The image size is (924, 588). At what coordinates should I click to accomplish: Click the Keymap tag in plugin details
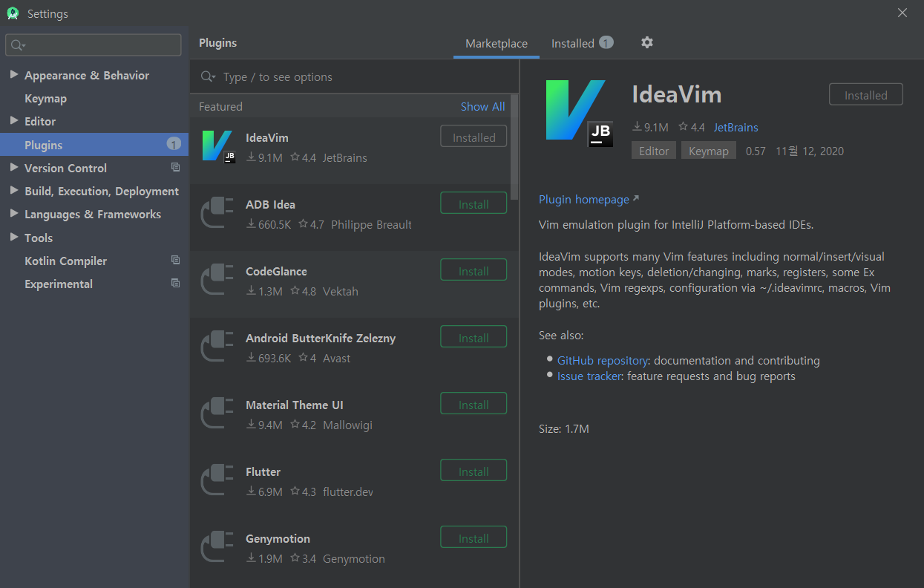[x=708, y=151]
